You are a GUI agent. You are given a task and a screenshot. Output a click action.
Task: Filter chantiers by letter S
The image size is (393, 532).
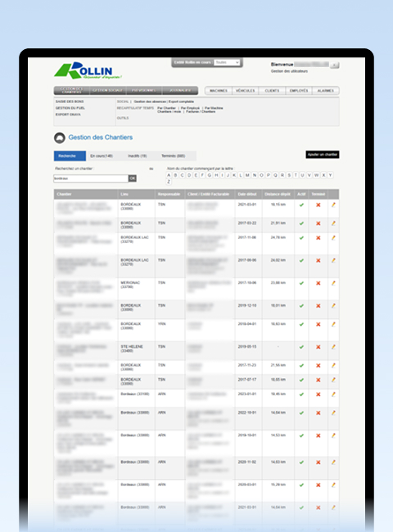point(289,175)
